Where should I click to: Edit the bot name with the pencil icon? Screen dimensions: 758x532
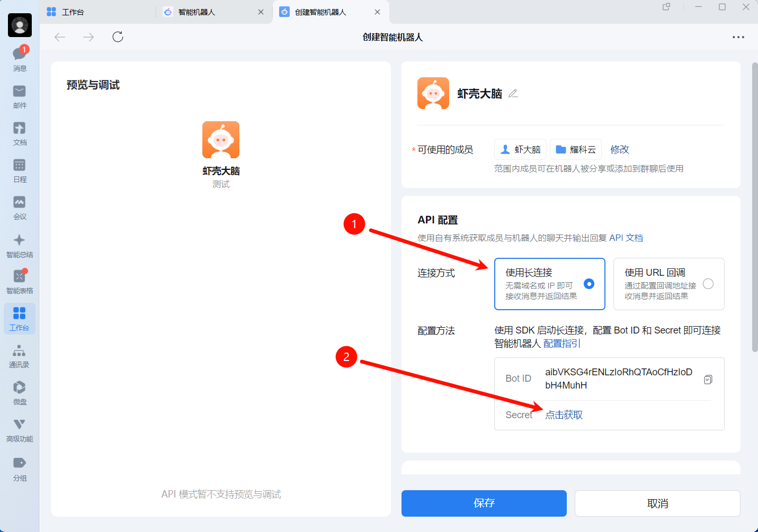pos(513,94)
